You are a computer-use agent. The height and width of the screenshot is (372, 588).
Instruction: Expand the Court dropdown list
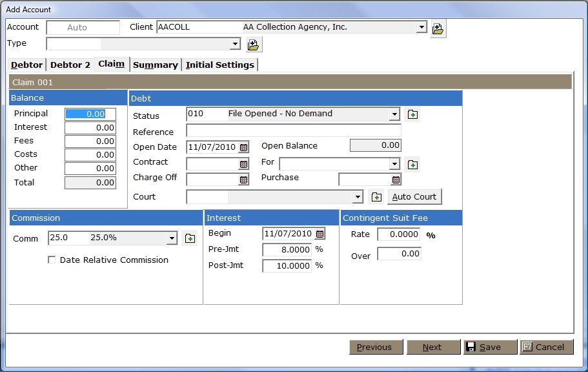click(x=358, y=197)
